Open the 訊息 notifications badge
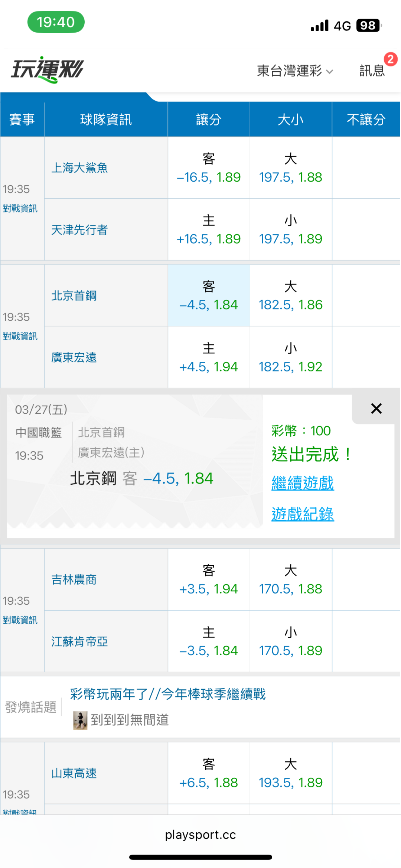This screenshot has height=868, width=401. pos(372,70)
